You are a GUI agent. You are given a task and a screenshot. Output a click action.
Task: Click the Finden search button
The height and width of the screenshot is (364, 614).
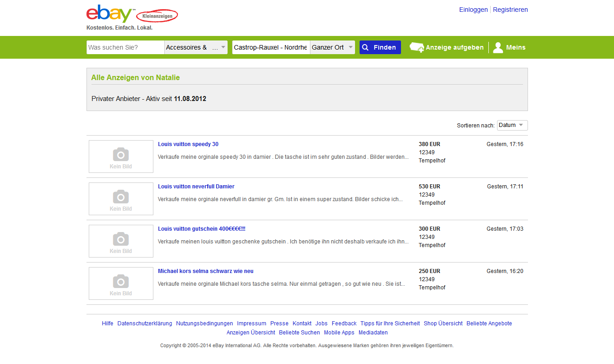[380, 47]
